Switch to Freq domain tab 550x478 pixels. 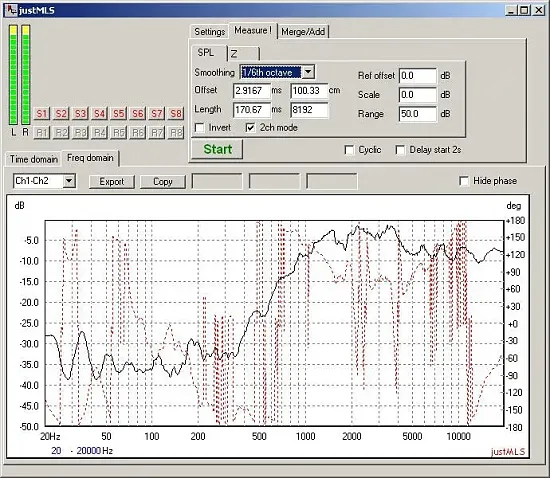[x=90, y=158]
